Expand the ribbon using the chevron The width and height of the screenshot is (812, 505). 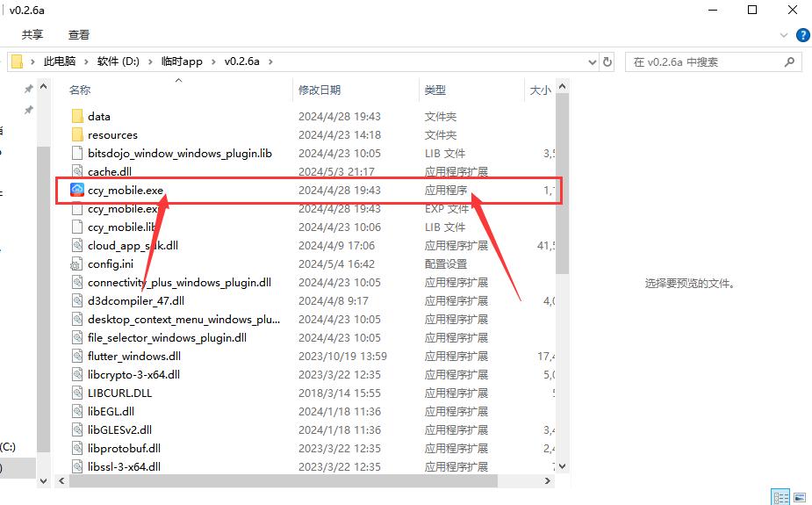784,35
